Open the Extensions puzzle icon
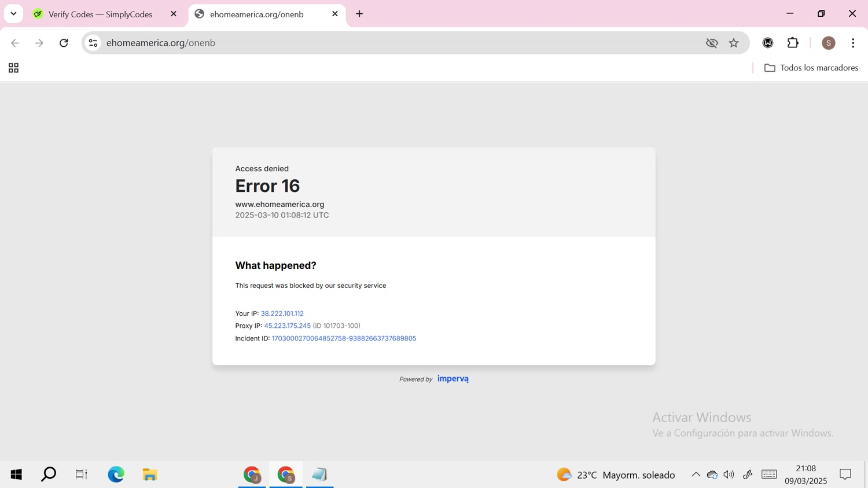868x488 pixels. click(793, 43)
